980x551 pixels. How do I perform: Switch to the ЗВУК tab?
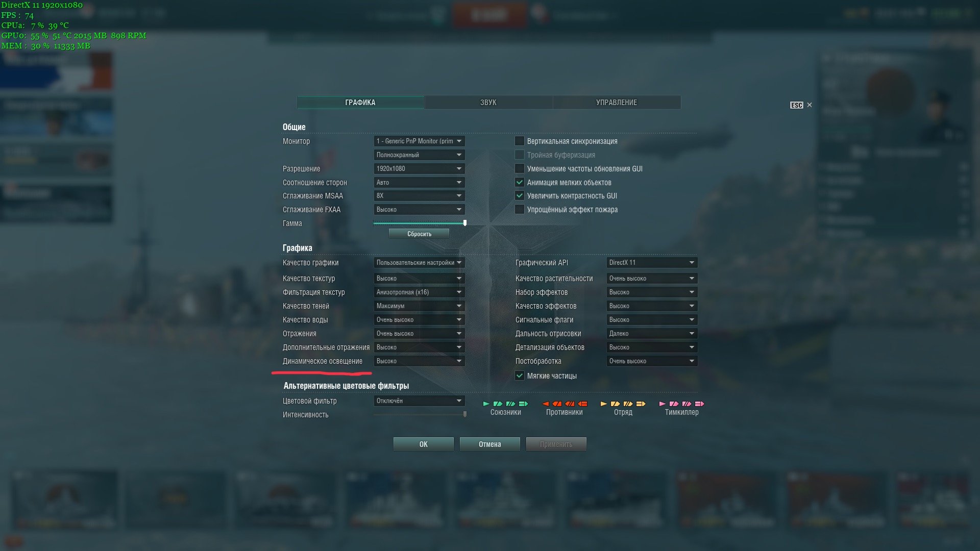pos(488,102)
